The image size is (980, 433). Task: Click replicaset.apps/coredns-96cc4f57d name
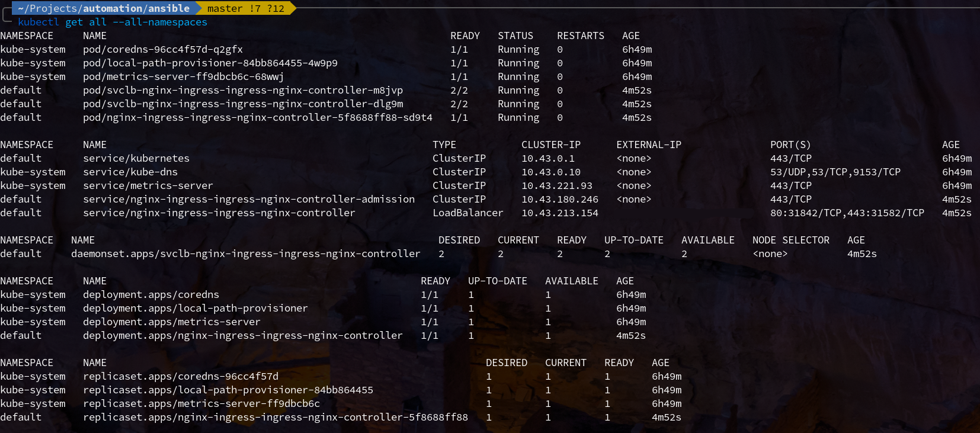pos(181,376)
